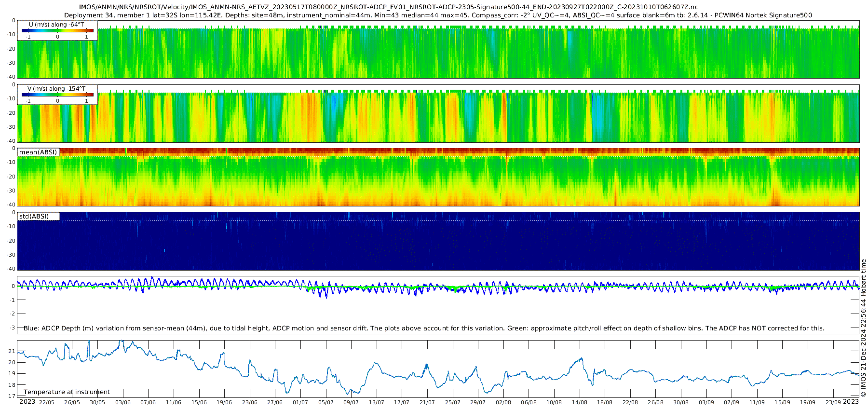Viewport: 868px width, 410px height.
Task: Click the 2023 year label at bottom right
Action: 851,401
